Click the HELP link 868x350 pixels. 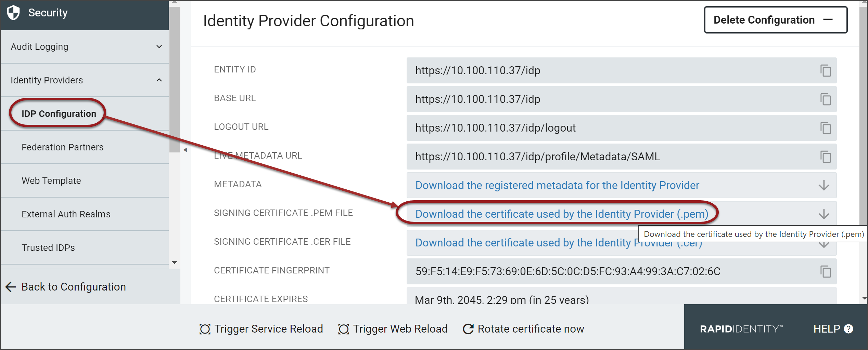point(833,329)
